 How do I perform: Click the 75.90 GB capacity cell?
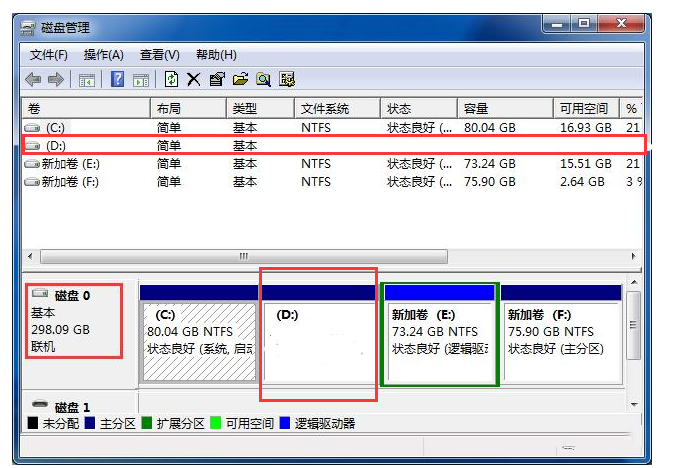[x=490, y=182]
